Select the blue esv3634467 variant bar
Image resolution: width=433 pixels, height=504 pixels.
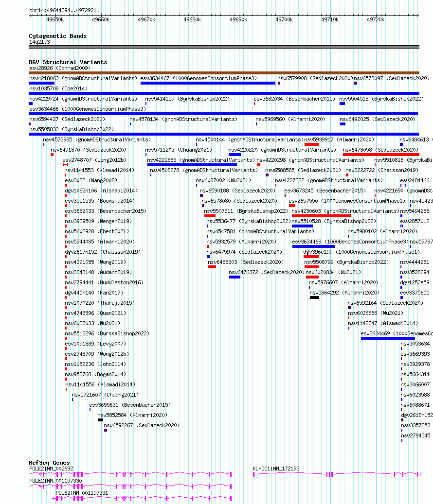[x=208, y=83]
